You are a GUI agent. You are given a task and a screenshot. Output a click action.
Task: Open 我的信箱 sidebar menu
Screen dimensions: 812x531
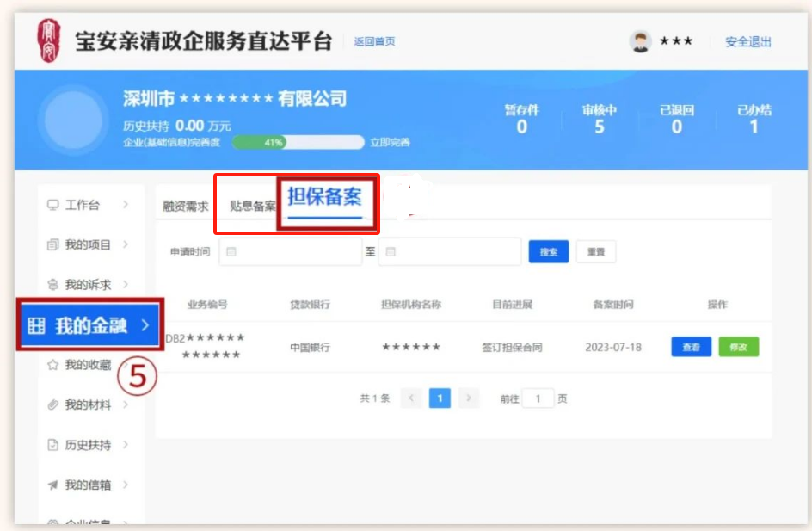pyautogui.click(x=89, y=485)
